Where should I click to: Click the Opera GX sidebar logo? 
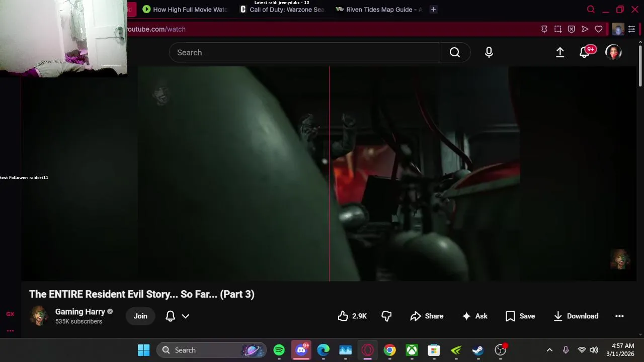point(10,314)
